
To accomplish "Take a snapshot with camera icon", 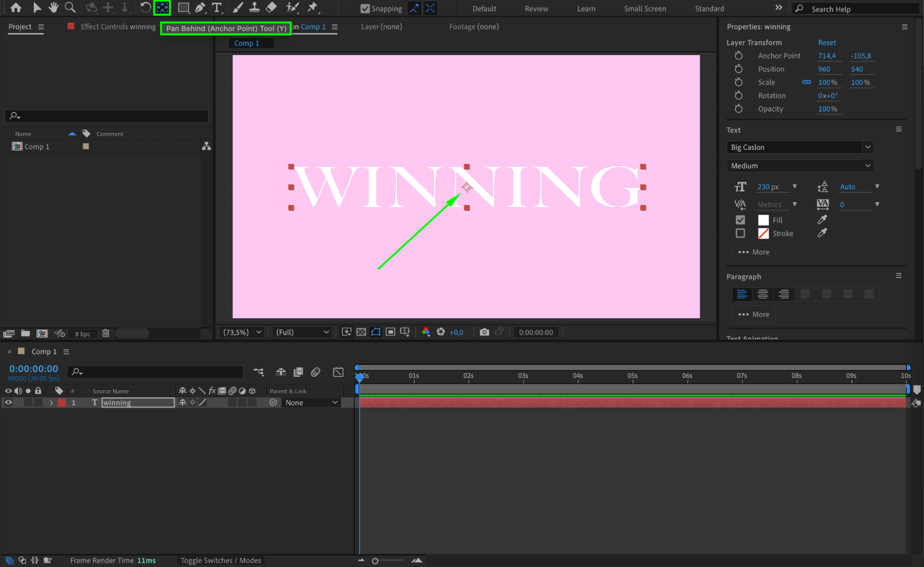I will [x=484, y=332].
